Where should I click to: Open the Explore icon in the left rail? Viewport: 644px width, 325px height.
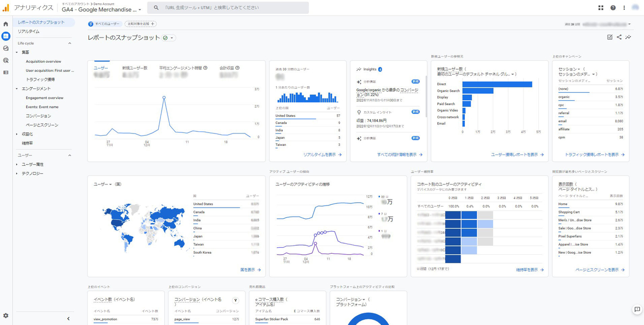point(6,48)
